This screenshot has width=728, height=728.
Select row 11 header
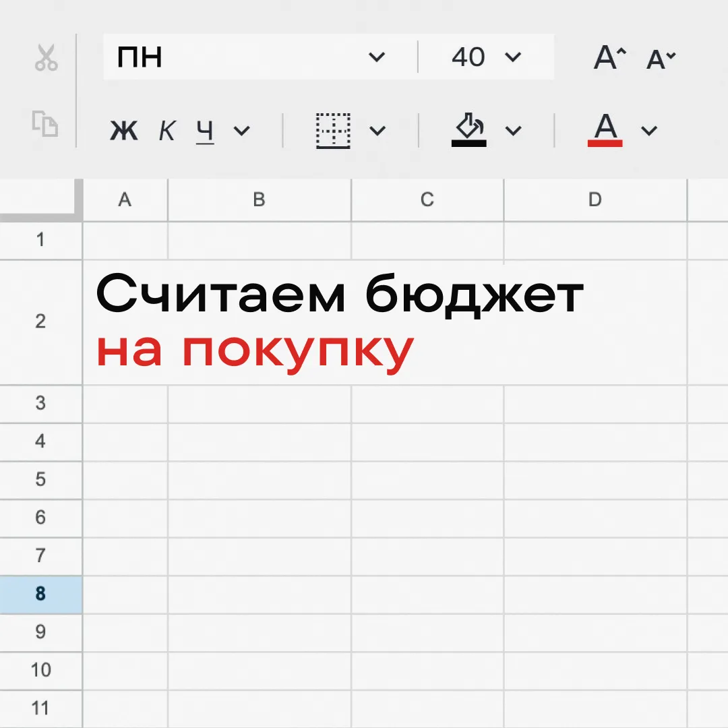[x=41, y=709]
